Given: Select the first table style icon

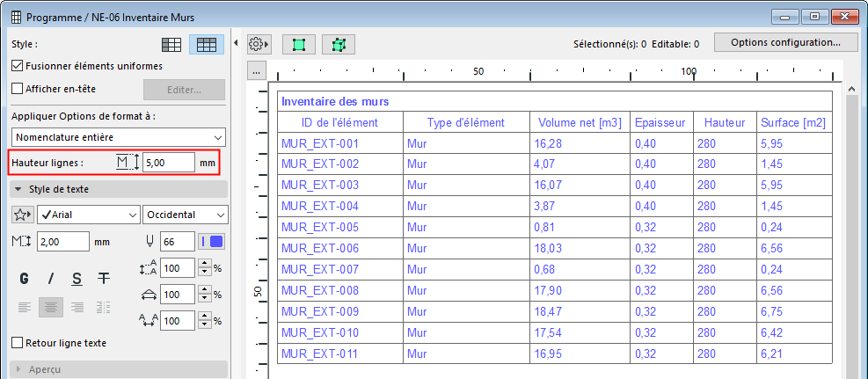Looking at the screenshot, I should pos(171,45).
